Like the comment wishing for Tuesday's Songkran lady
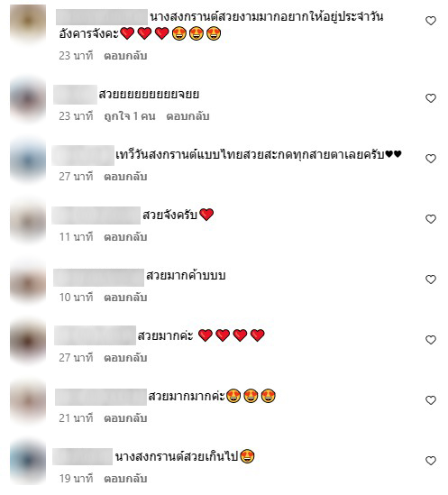 (x=431, y=21)
